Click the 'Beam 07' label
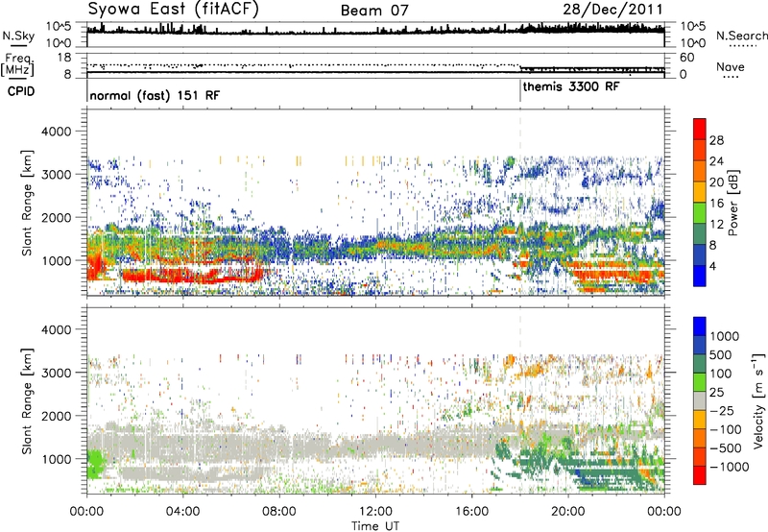The image size is (768, 532). (374, 11)
